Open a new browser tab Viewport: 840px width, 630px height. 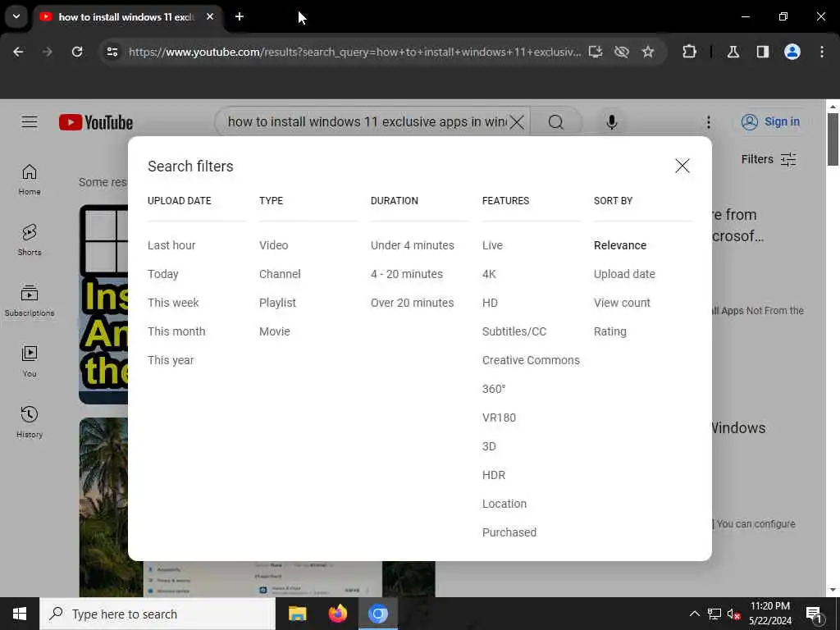pyautogui.click(x=239, y=16)
